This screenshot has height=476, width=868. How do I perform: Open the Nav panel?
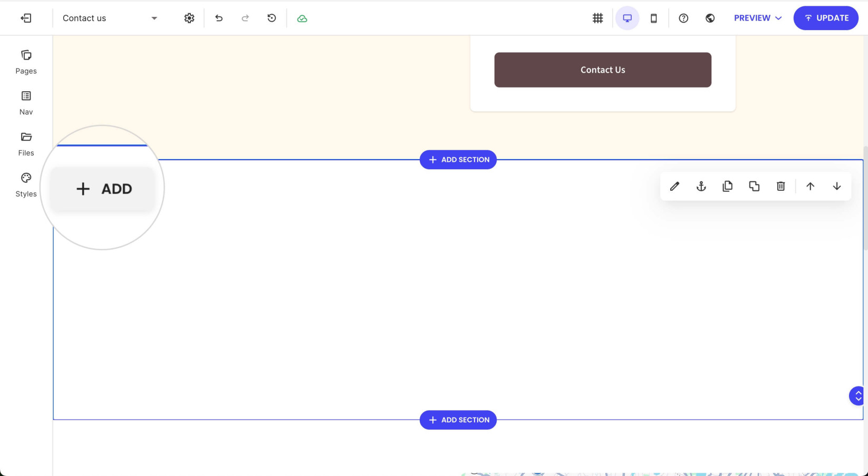tap(26, 103)
